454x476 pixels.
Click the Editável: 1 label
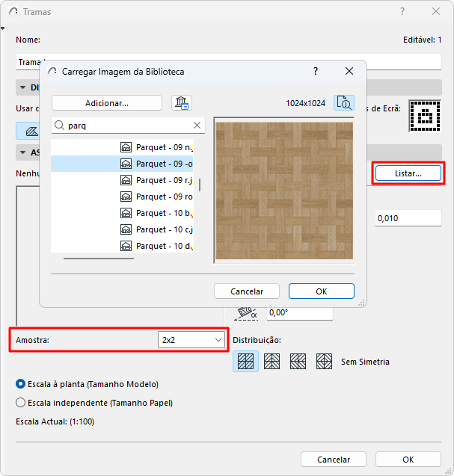pyautogui.click(x=422, y=40)
